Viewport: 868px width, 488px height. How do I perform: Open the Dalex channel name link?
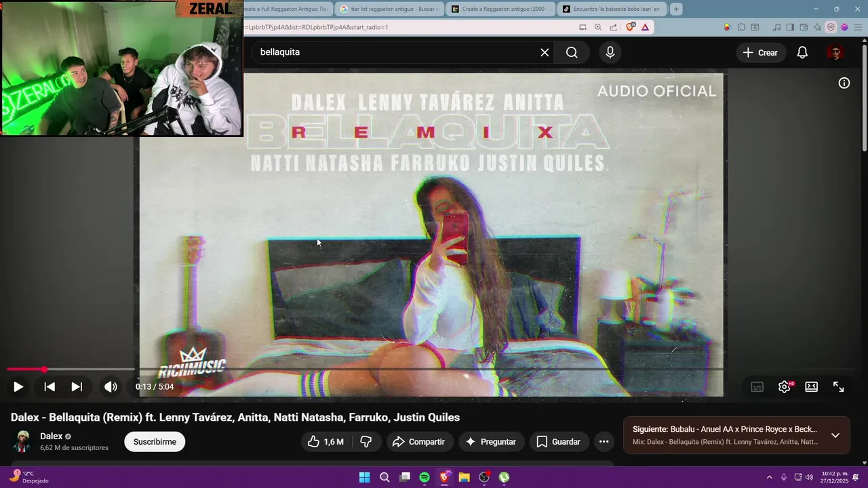coord(52,436)
